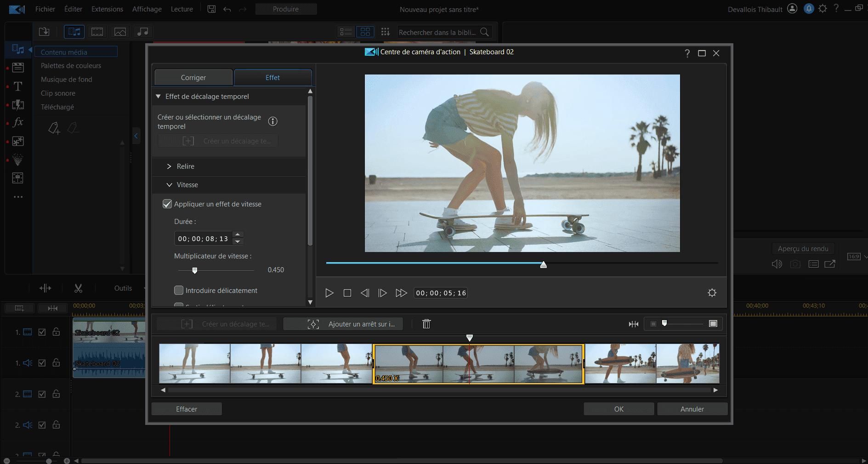Collapse the 'Vitesse' section
868x464 pixels.
pos(170,184)
